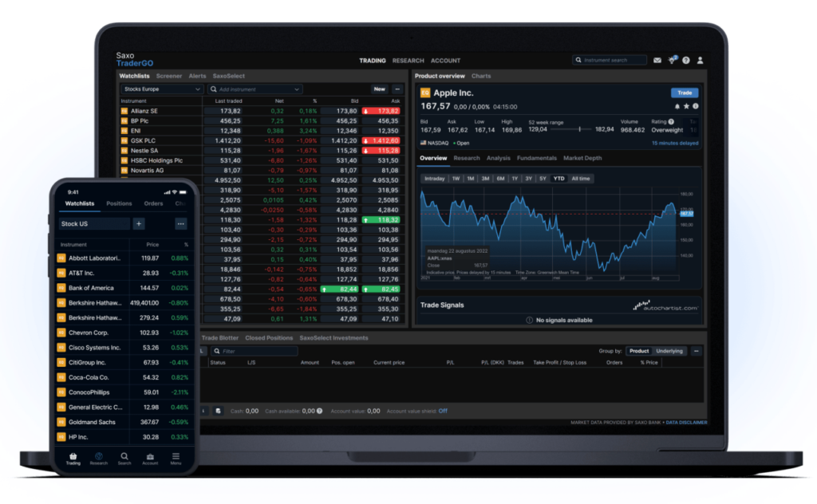
Task: Focus the Filter field in positions panel
Action: pos(255,351)
